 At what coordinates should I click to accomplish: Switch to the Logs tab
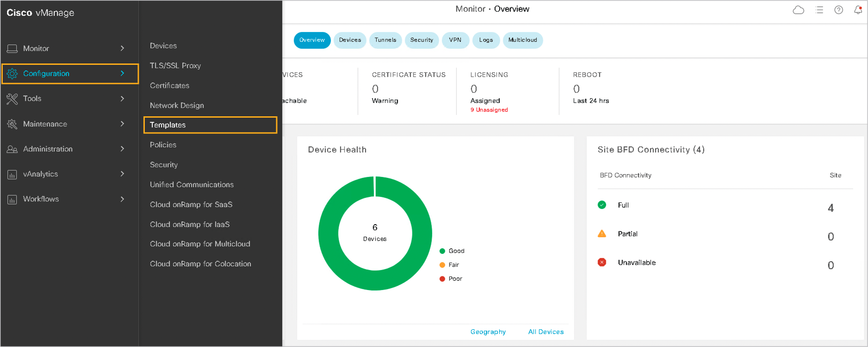pos(486,40)
